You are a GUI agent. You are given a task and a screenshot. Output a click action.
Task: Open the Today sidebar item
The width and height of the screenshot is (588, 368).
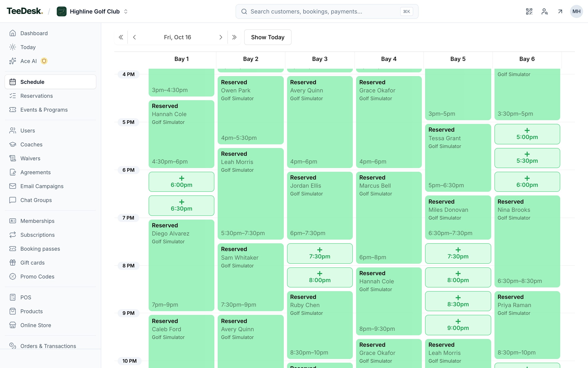(x=50, y=47)
